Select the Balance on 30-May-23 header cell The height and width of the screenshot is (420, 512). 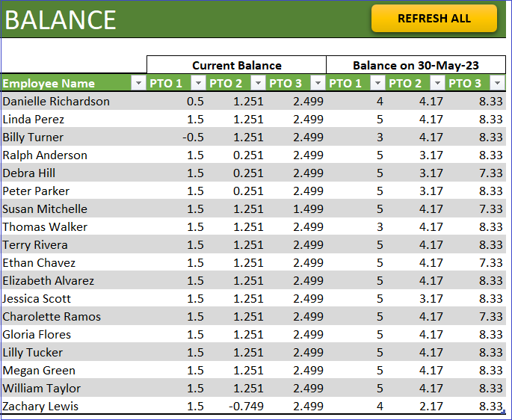[416, 65]
